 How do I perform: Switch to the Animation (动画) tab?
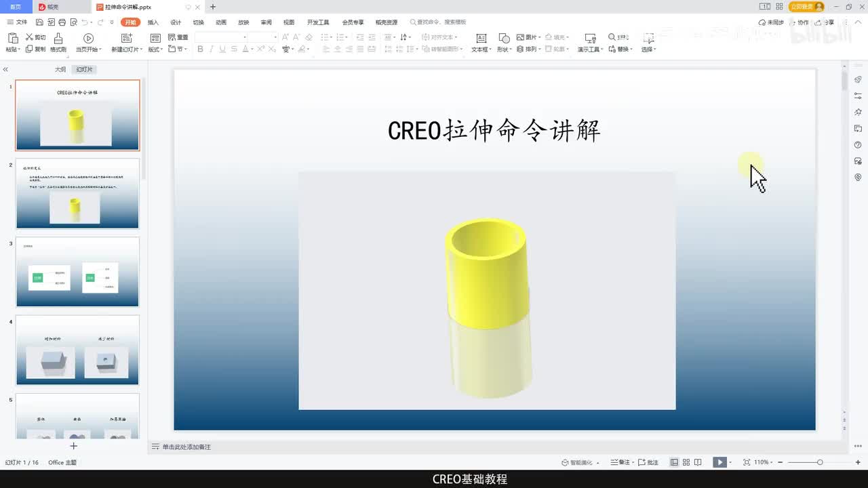click(221, 22)
